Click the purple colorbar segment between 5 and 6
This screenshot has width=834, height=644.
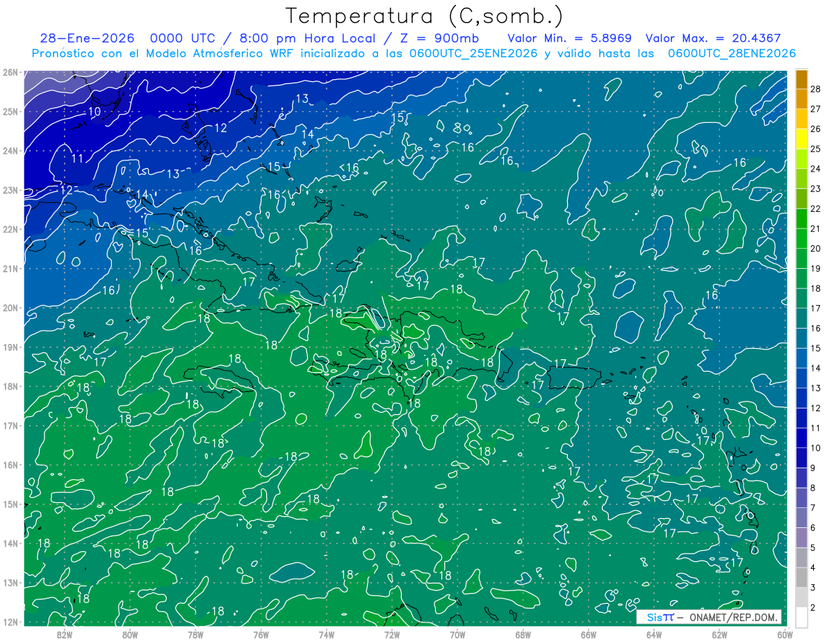tap(801, 536)
